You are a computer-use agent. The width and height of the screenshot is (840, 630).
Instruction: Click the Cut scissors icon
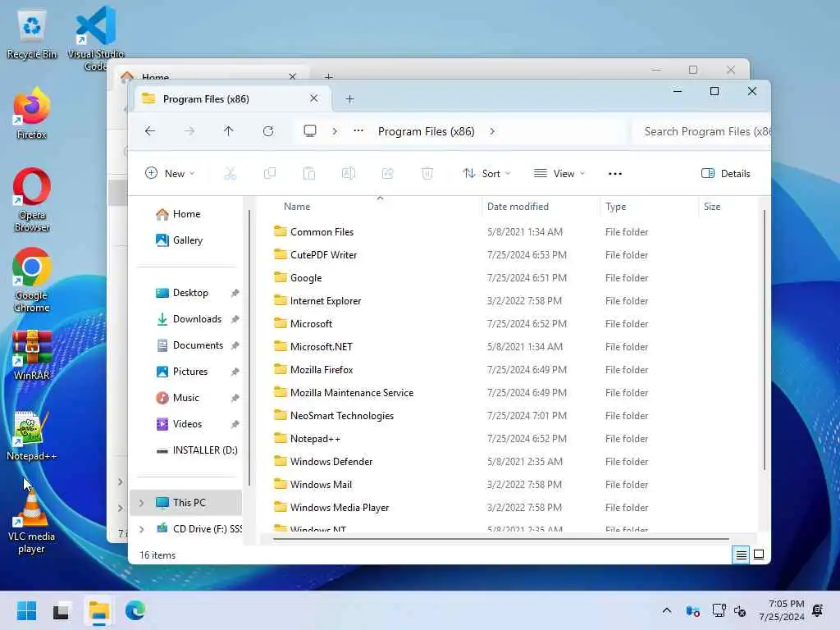click(230, 174)
